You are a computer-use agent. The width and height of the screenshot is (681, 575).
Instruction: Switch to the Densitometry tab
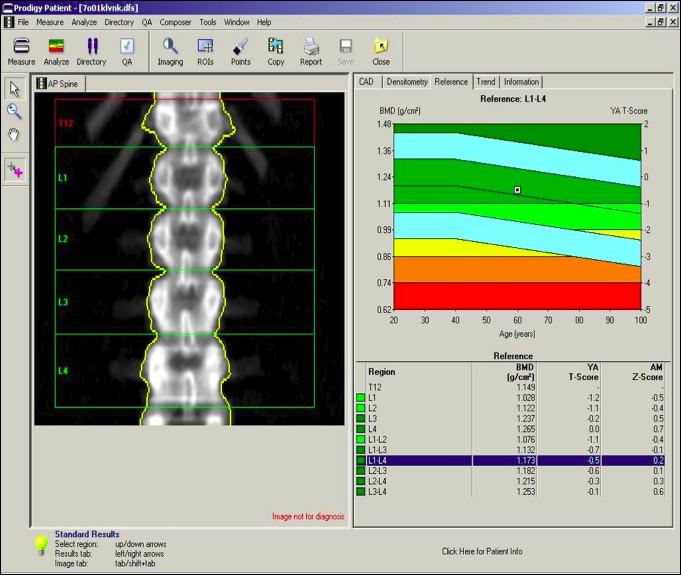coord(407,82)
